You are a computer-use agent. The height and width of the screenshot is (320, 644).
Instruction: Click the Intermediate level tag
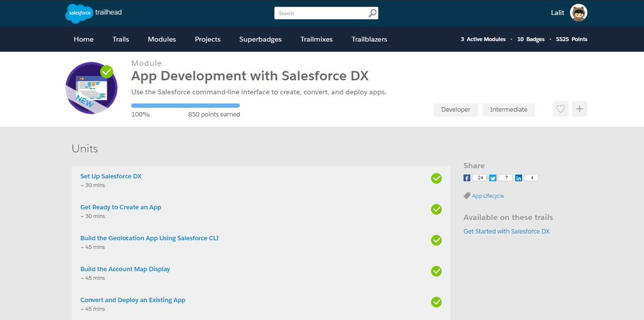click(509, 109)
